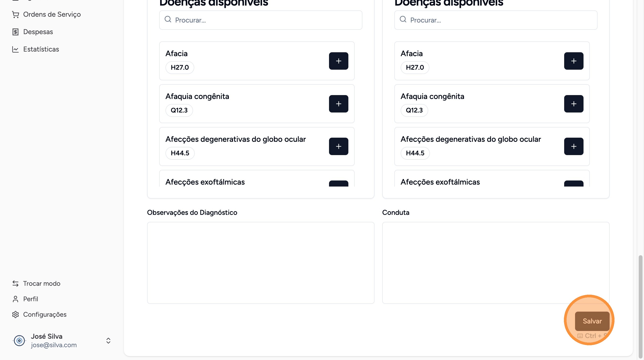Focus the left Procurar search field
Image resolution: width=644 pixels, height=360 pixels.
265,20
